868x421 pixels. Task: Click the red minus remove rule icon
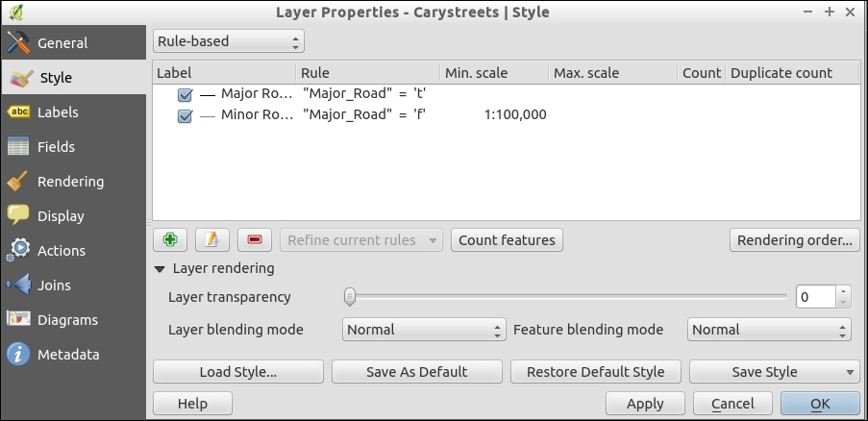(x=254, y=239)
